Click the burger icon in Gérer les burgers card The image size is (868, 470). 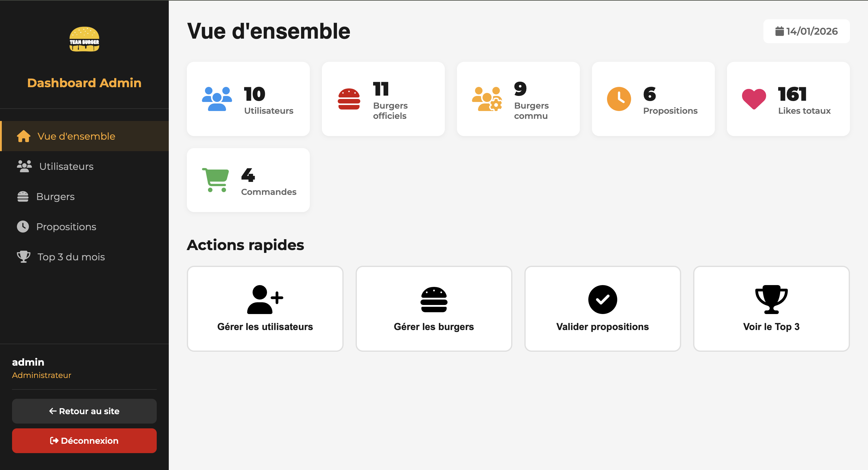tap(434, 299)
